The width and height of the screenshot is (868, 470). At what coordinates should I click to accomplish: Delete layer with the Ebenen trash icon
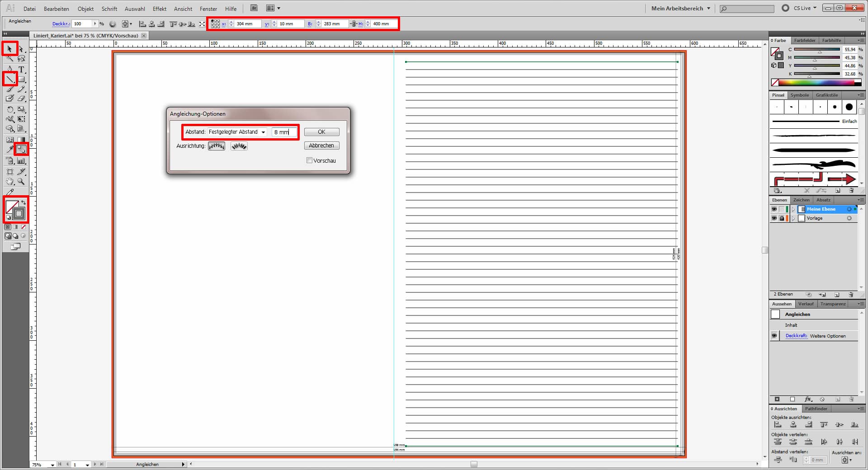coord(851,294)
